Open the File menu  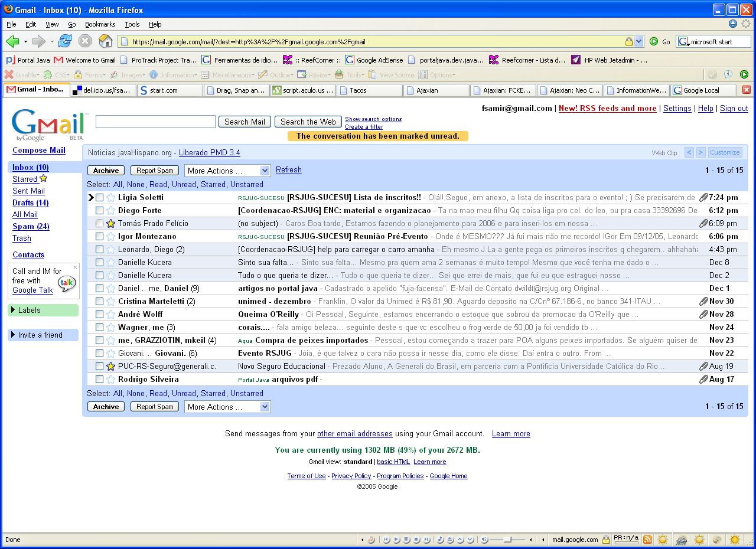tap(11, 24)
